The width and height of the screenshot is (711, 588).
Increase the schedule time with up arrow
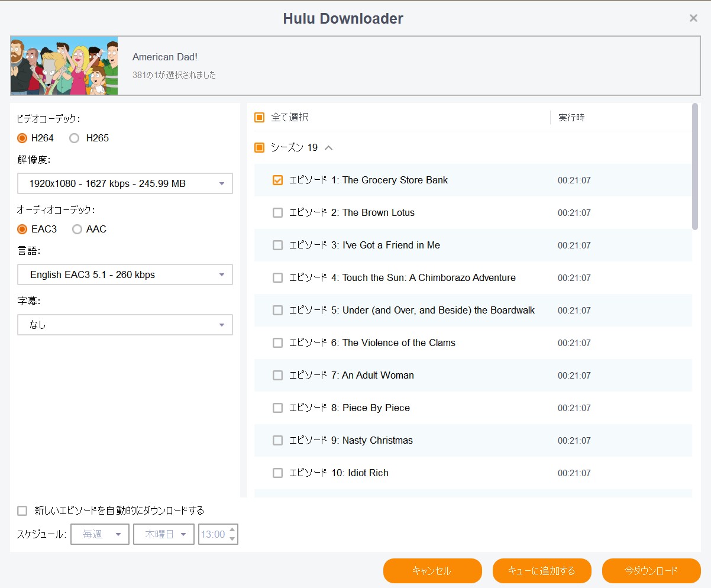[232, 529]
